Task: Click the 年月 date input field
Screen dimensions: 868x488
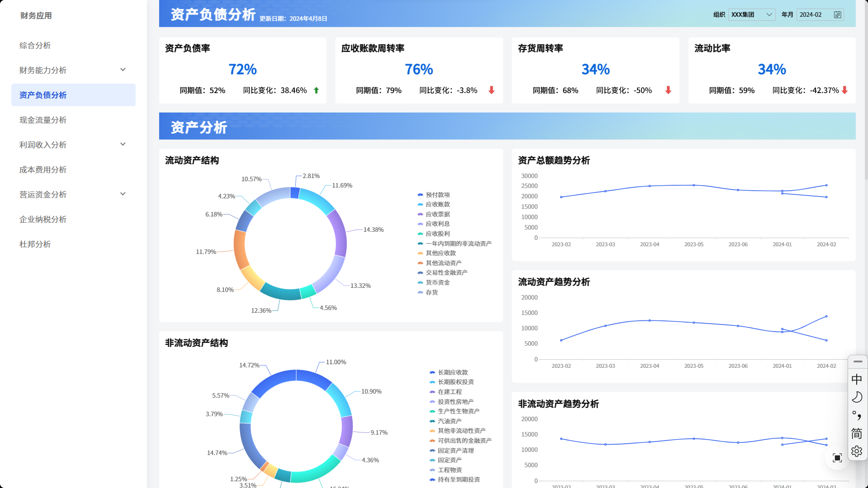Action: (814, 15)
